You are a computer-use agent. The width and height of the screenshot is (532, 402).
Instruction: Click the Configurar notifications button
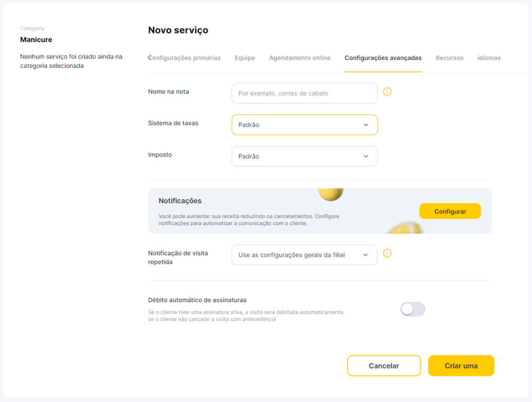point(450,211)
